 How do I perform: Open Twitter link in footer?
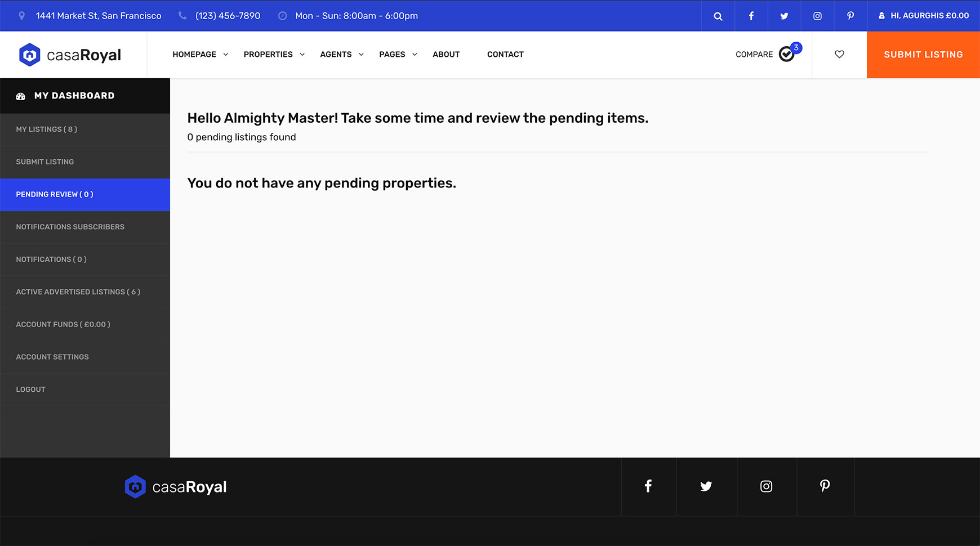[x=706, y=486]
